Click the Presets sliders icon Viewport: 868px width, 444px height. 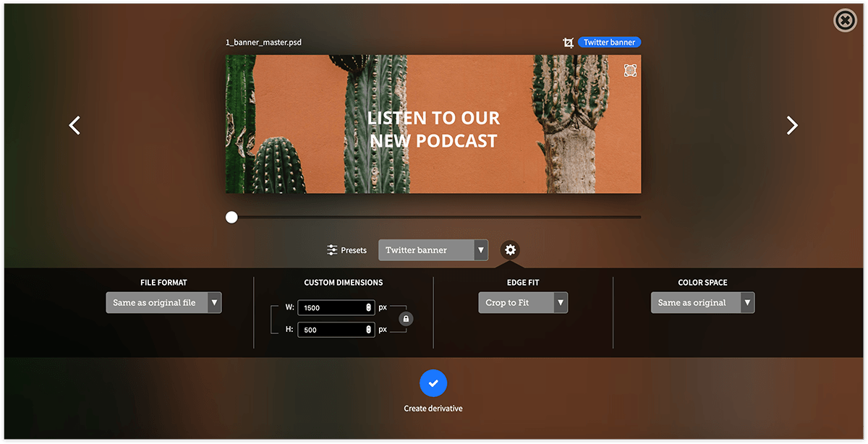pos(332,250)
